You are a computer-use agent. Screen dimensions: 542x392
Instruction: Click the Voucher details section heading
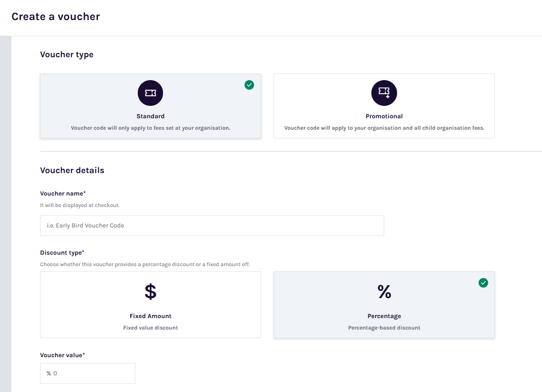72,170
